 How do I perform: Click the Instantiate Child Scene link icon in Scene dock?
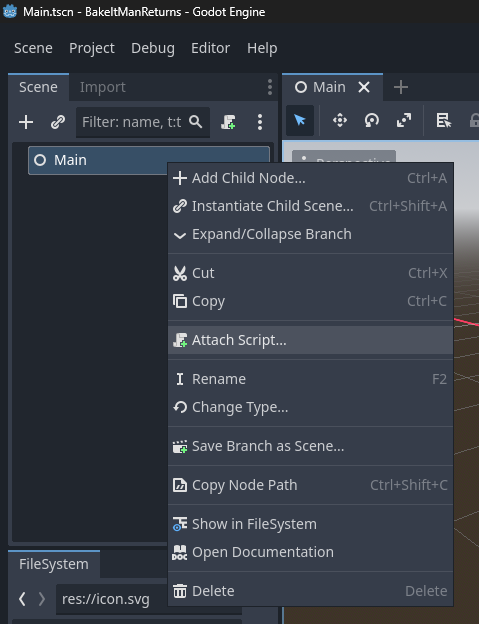[x=58, y=122]
